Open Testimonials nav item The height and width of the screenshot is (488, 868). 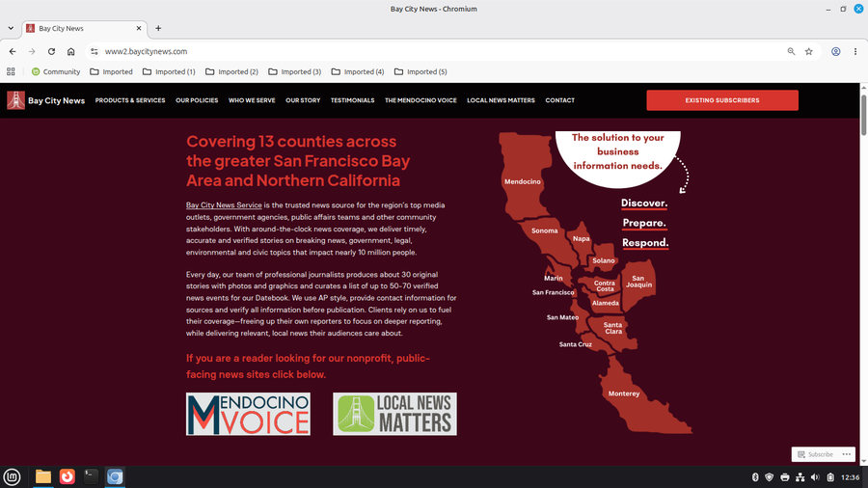(x=353, y=100)
